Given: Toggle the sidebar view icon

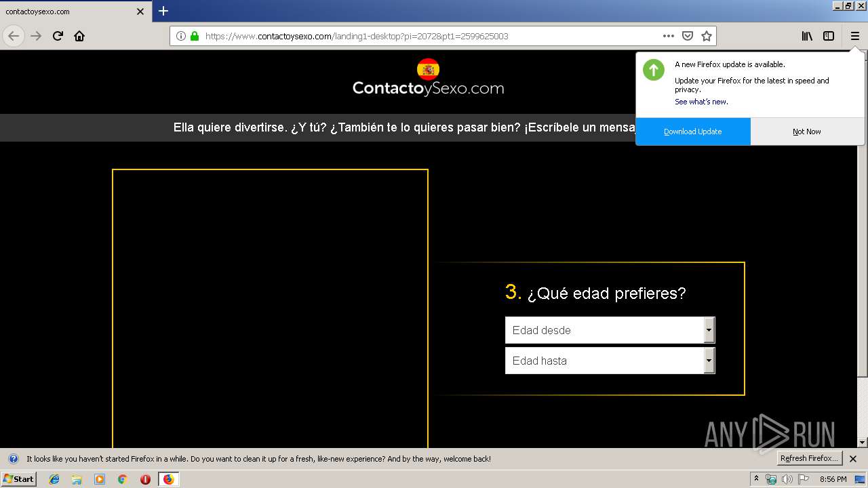Looking at the screenshot, I should (x=829, y=36).
